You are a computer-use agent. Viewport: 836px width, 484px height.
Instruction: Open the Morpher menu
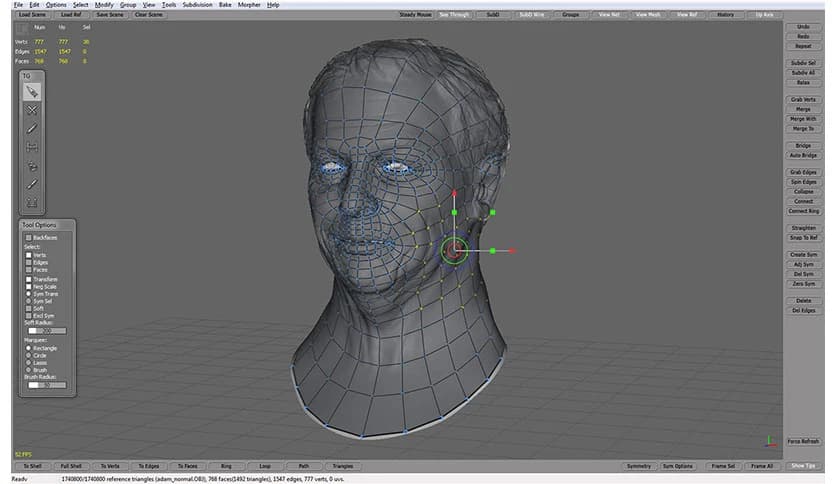pyautogui.click(x=249, y=5)
